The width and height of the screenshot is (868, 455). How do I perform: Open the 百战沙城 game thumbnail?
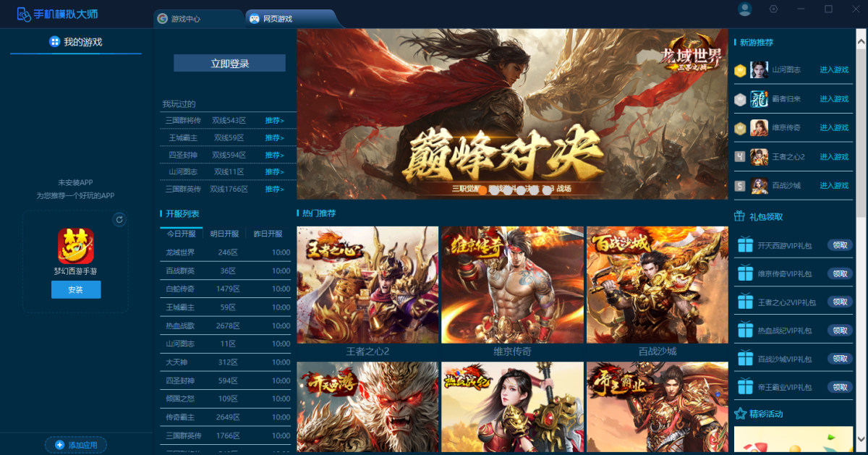[657, 285]
